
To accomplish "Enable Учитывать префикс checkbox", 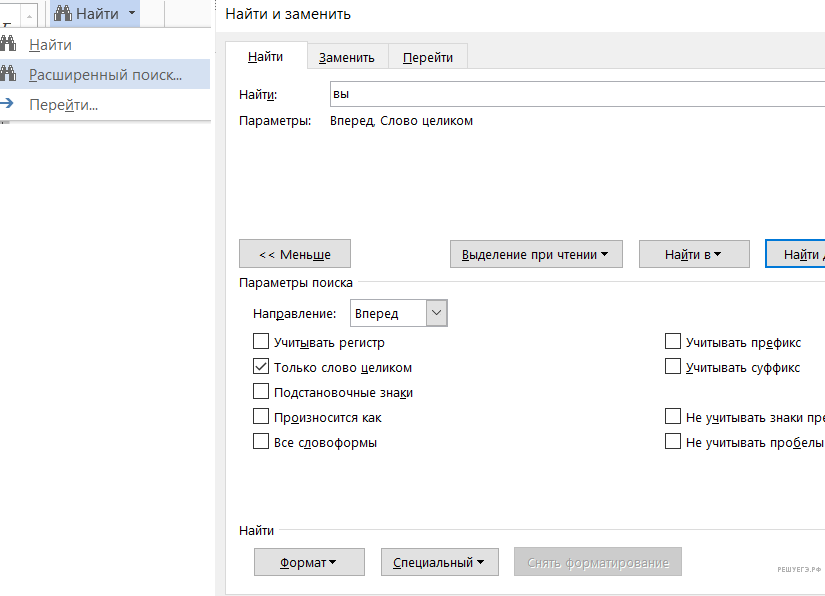I will 673,342.
